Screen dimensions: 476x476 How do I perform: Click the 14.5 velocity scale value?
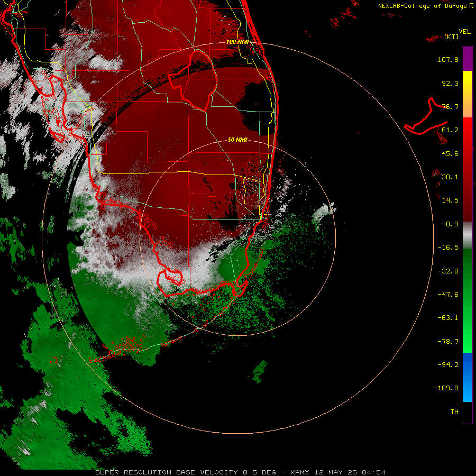[450, 200]
